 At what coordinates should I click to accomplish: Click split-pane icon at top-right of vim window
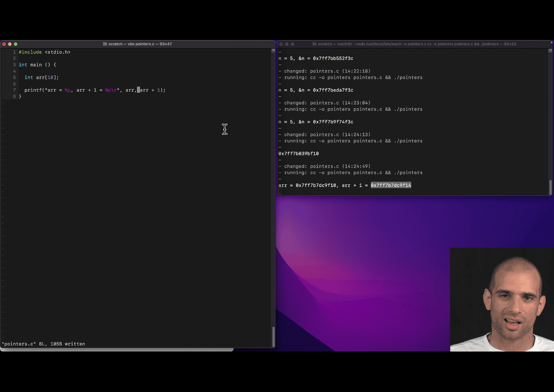[x=273, y=50]
